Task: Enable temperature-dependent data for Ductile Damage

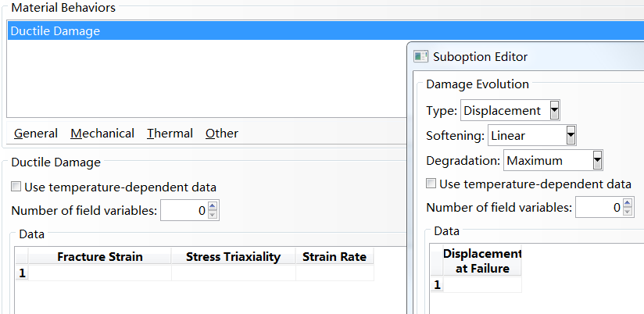Action: pyautogui.click(x=16, y=187)
